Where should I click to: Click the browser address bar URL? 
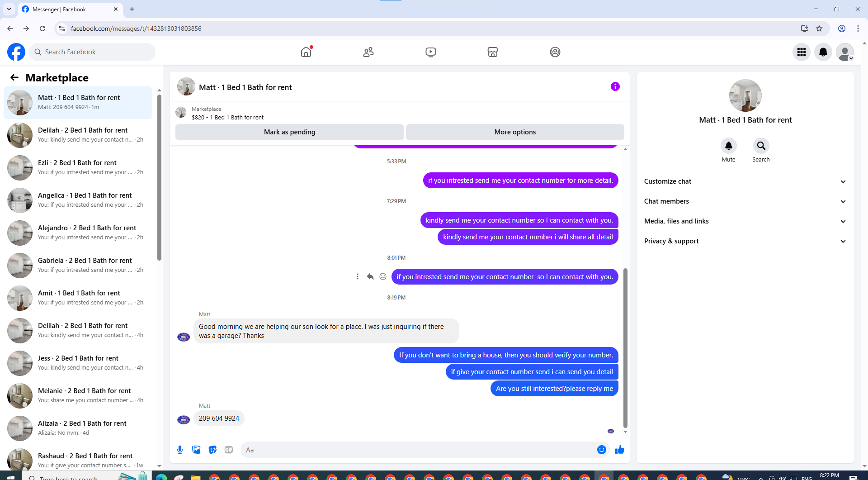[x=136, y=29]
